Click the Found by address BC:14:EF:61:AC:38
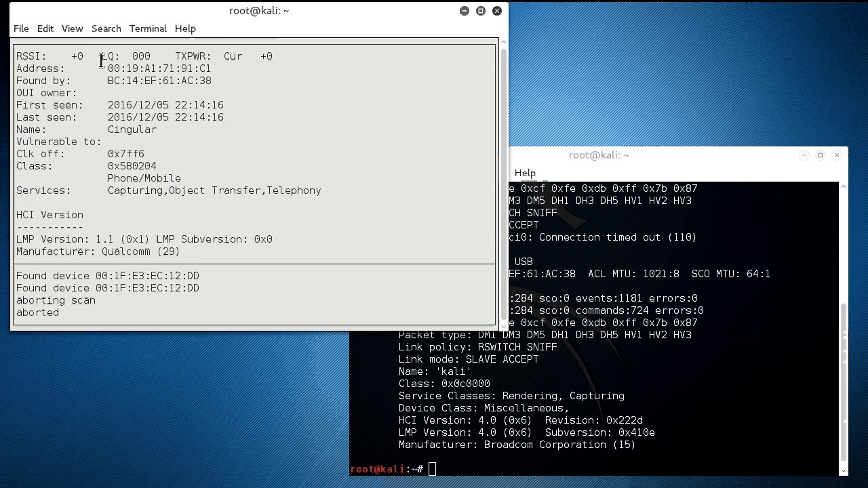This screenshot has height=488, width=868. tap(159, 81)
